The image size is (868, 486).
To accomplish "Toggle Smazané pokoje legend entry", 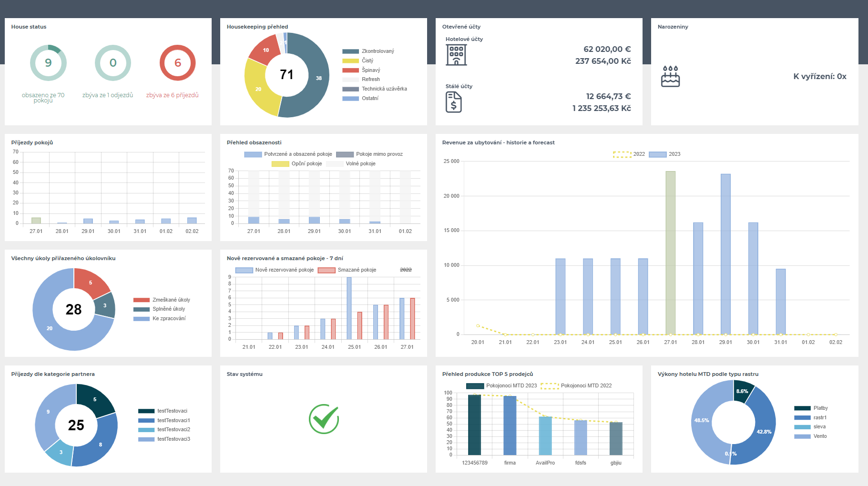I will point(347,270).
